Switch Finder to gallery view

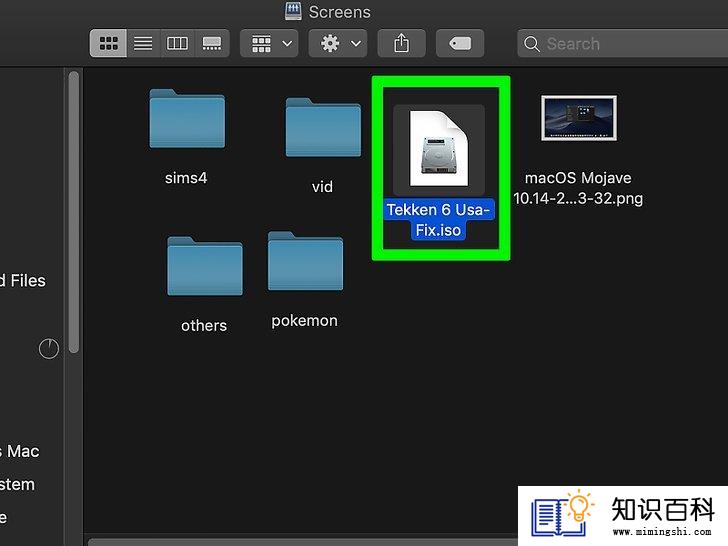pyautogui.click(x=212, y=44)
